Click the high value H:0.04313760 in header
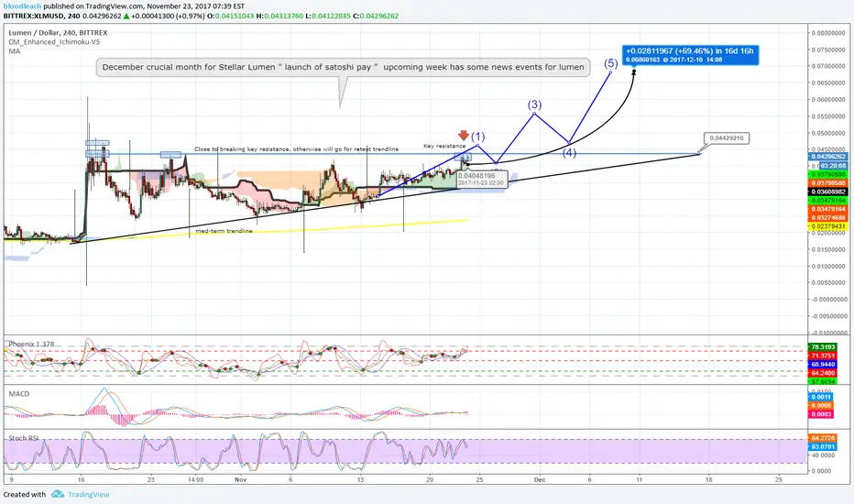Image resolution: width=854 pixels, height=504 pixels. pyautogui.click(x=280, y=16)
